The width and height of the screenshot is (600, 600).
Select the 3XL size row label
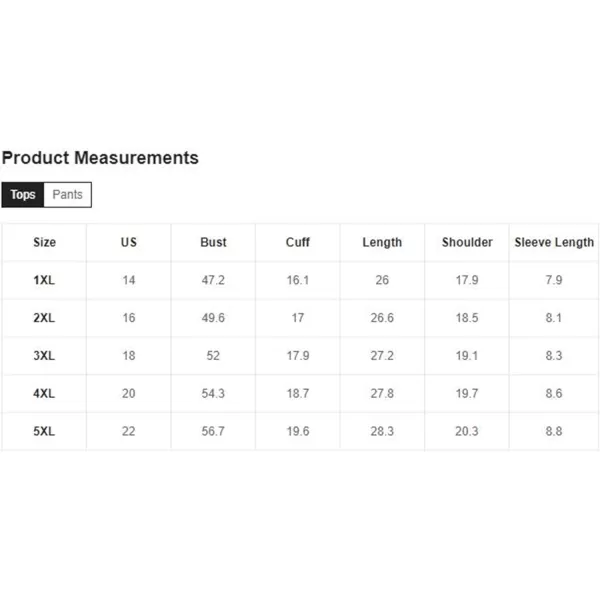(x=44, y=355)
